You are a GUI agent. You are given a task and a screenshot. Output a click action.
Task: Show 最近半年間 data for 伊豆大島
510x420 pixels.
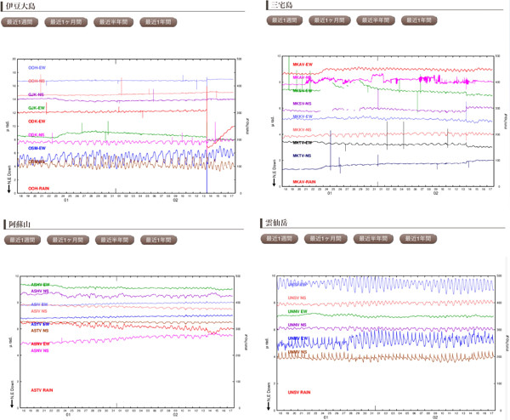pos(113,23)
